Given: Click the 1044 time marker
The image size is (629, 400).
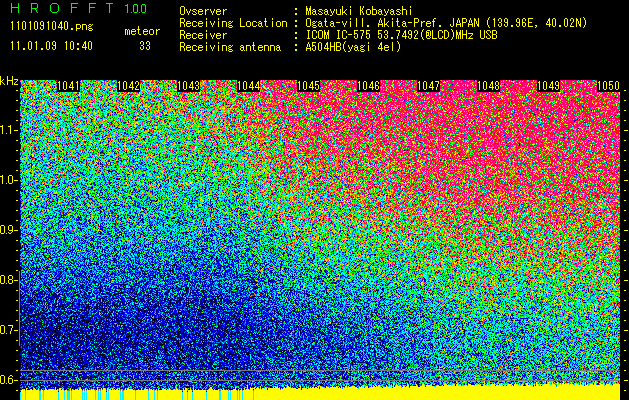Looking at the screenshot, I should (x=249, y=86).
